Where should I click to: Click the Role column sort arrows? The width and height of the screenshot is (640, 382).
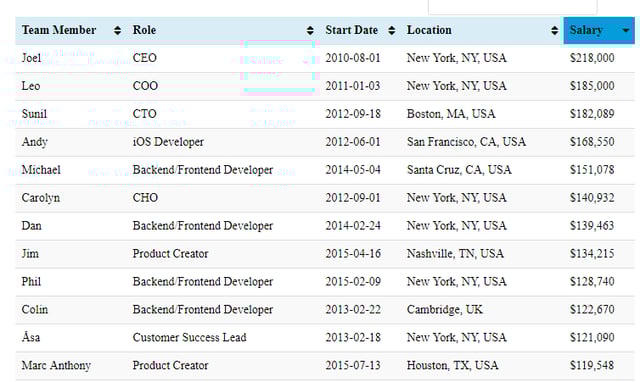coord(310,31)
